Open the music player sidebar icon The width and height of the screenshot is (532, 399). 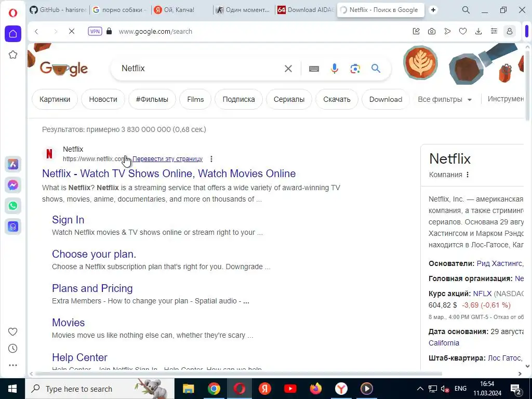pos(13,227)
